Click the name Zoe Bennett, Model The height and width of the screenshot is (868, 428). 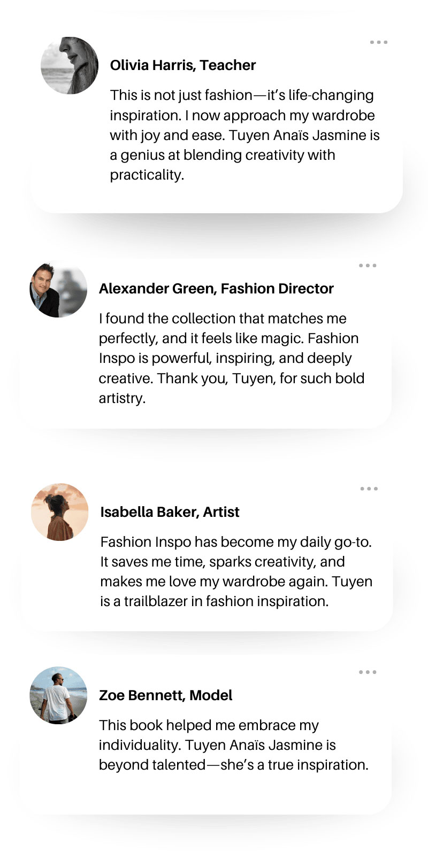[x=166, y=695]
